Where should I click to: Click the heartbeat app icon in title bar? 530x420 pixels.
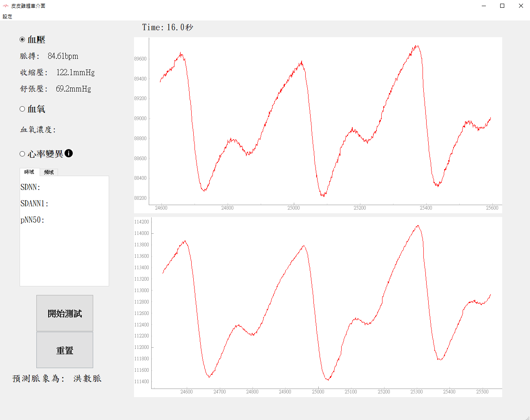5,6
